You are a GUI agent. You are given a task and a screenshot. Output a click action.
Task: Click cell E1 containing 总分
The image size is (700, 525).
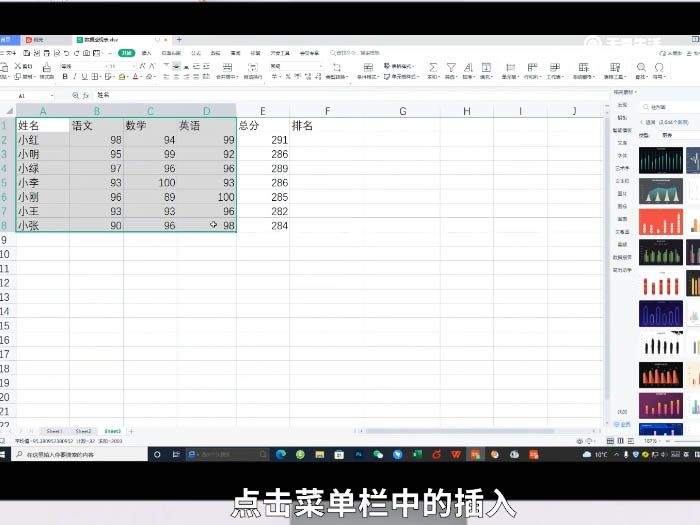pos(263,125)
